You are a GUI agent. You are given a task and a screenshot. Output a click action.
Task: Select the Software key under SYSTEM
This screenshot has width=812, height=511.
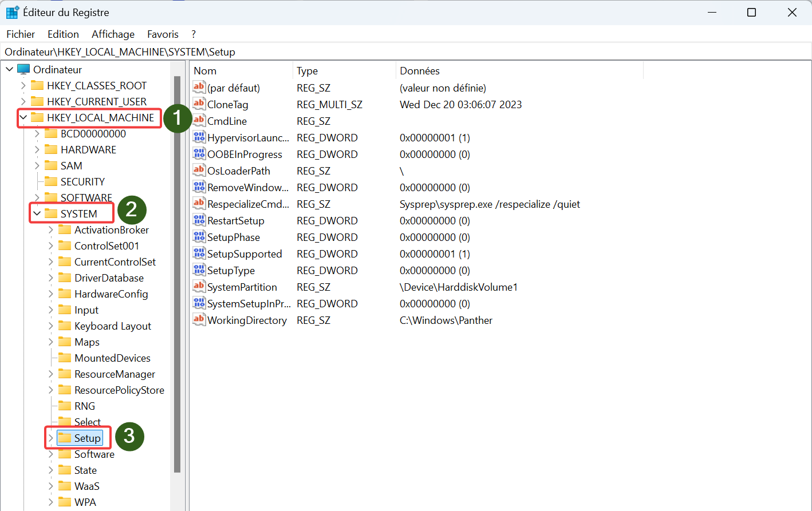pyautogui.click(x=94, y=454)
